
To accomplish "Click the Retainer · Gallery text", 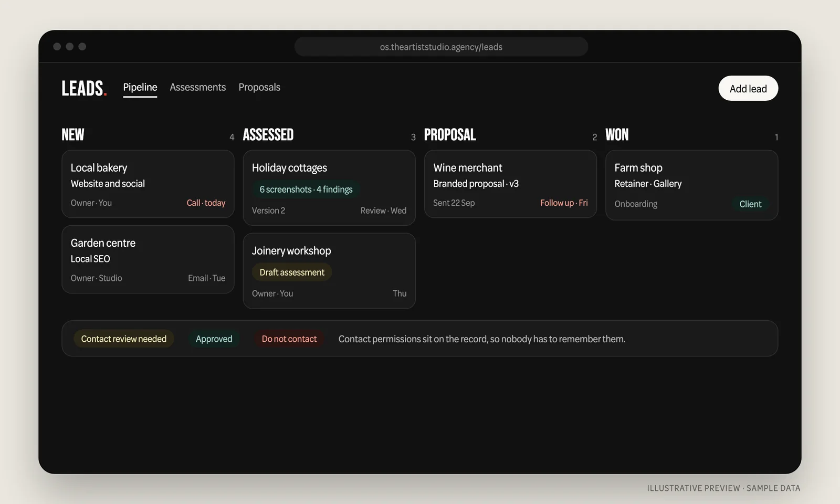I will 648,184.
